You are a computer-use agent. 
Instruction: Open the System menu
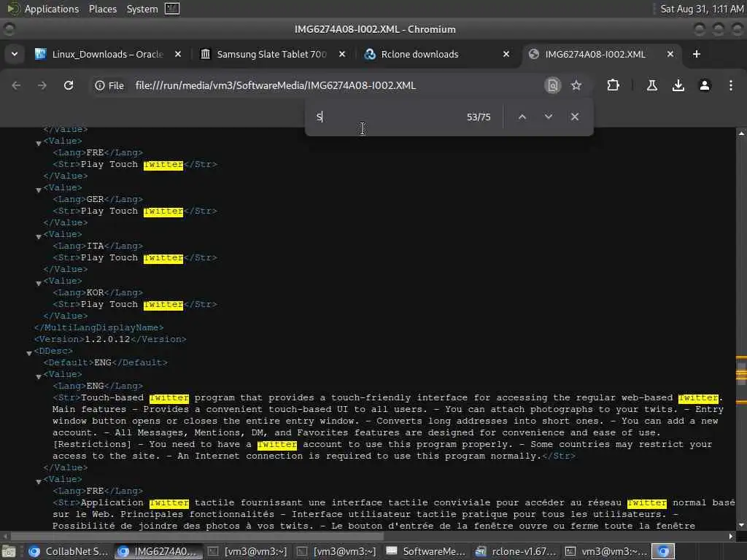[142, 9]
